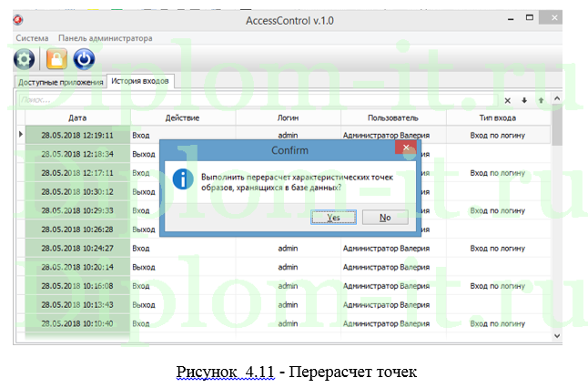This screenshot has width=588, height=388.
Task: Click admin login in 10:20:14 row
Action: 288,267
